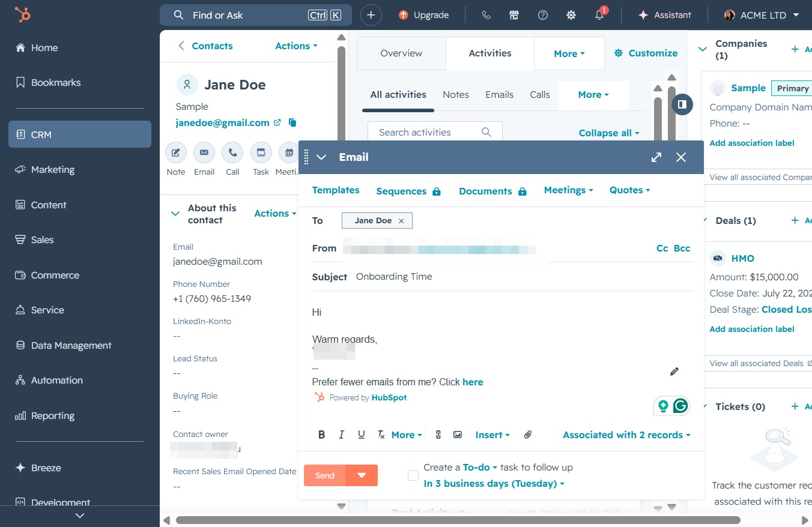812x527 pixels.
Task: Expand the Email composer to full screen
Action: pos(656,157)
